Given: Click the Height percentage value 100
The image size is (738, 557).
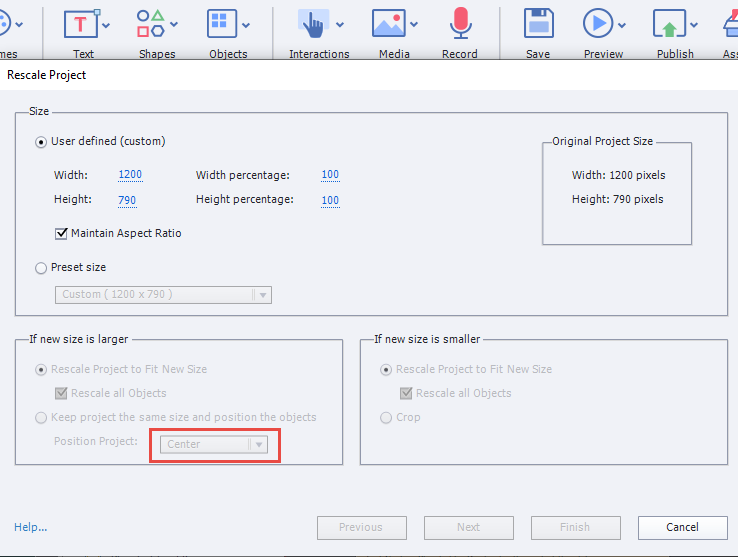Looking at the screenshot, I should click(x=330, y=200).
